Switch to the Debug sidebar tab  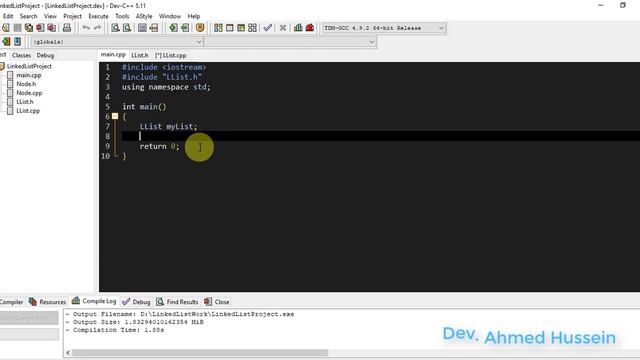pos(45,55)
